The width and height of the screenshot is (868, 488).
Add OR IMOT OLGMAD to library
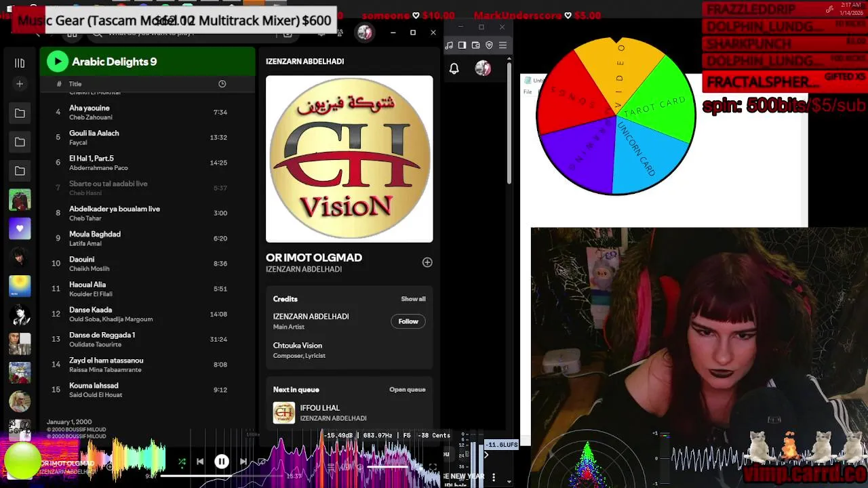coord(427,262)
